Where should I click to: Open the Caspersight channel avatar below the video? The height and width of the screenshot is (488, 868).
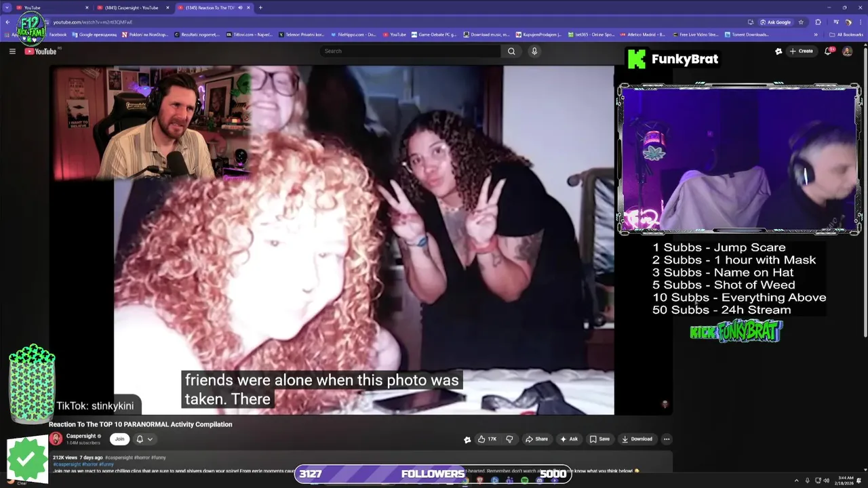[56, 439]
